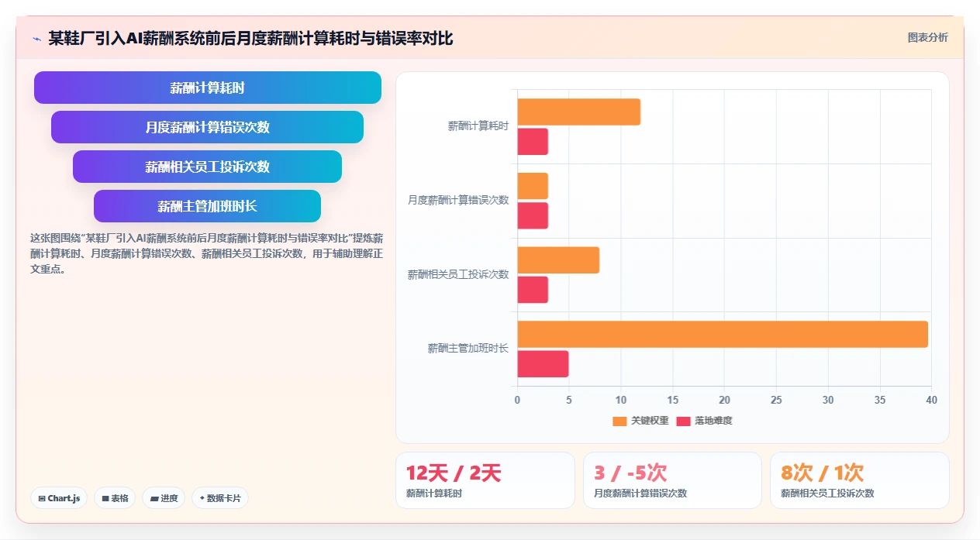This screenshot has height=540, width=980.
Task: Click the x-axis value 40
Action: coord(931,401)
